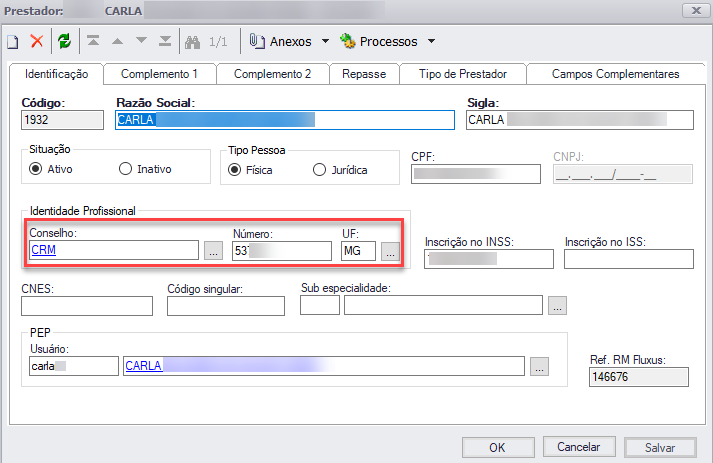Open the PEP Usuário lookup ellipsis button
Screen dimensions: 713x463
click(539, 367)
